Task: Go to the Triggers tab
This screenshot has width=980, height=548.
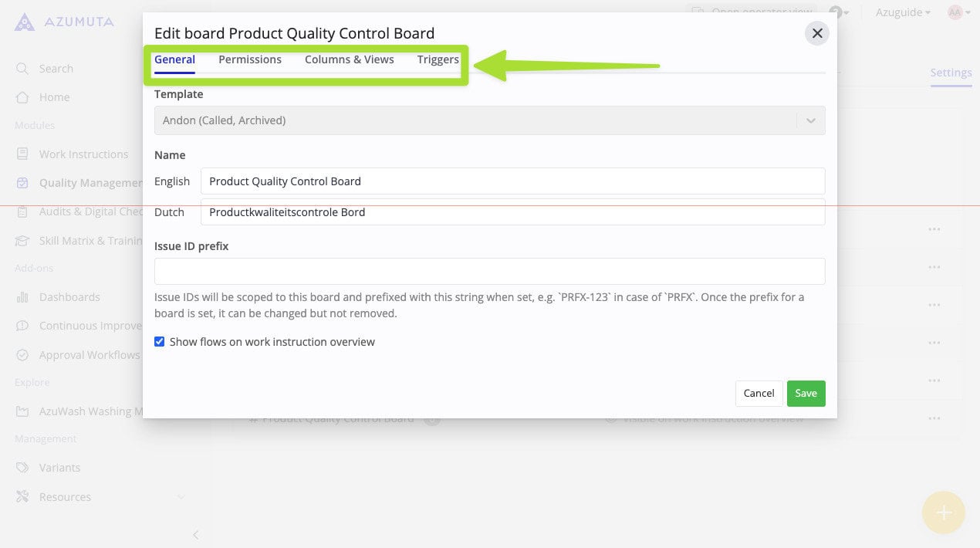Action: point(438,59)
